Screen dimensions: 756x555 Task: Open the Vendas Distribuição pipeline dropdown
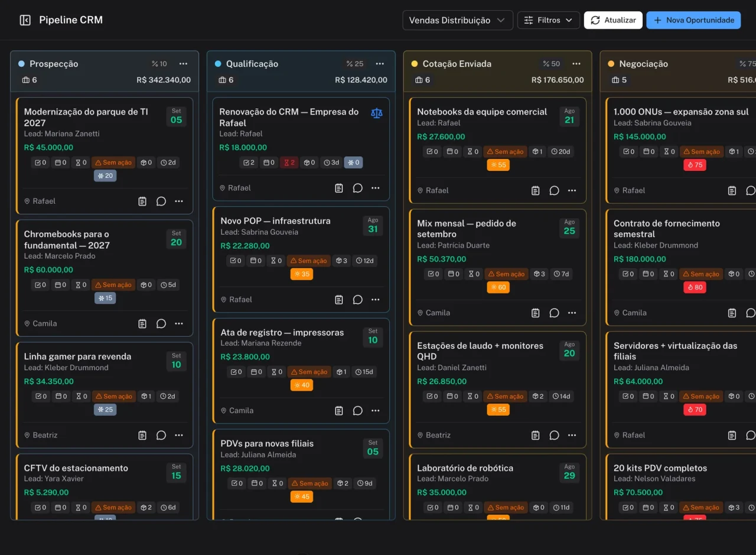(457, 20)
